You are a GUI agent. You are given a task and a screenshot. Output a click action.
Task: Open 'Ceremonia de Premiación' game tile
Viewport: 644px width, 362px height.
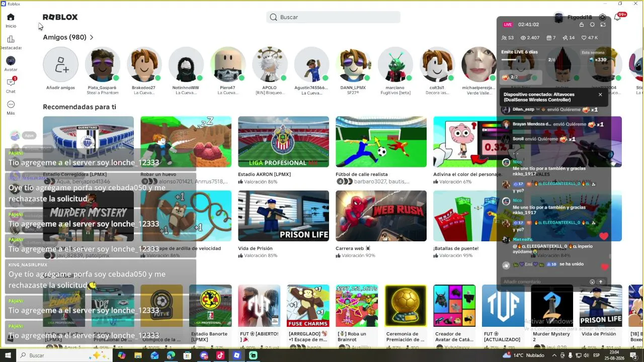tap(406, 306)
